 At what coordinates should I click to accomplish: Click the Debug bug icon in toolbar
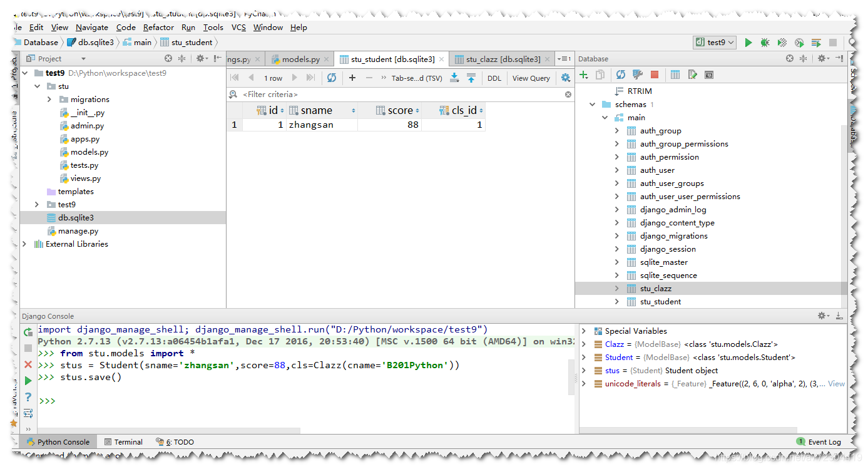pos(765,42)
